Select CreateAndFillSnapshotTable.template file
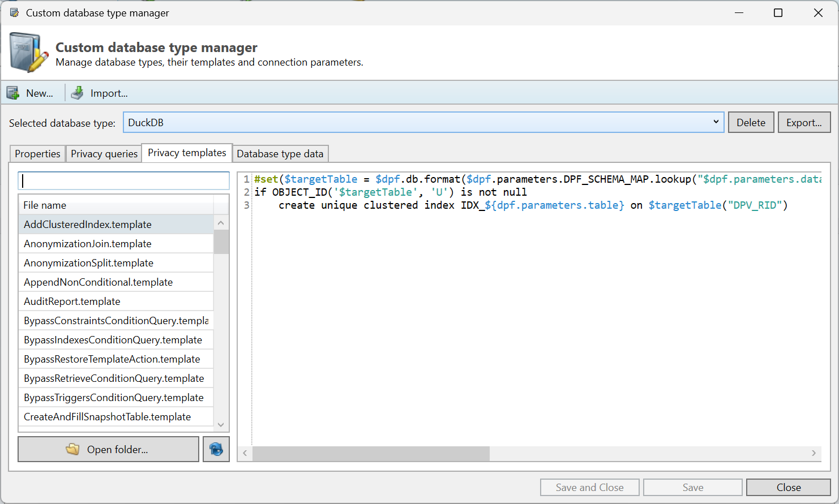 coord(116,417)
